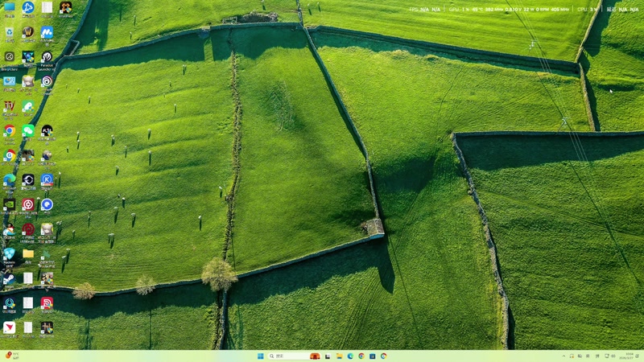Open the colorful G browser shortcut
644x362 pixels.
[x=10, y=157]
